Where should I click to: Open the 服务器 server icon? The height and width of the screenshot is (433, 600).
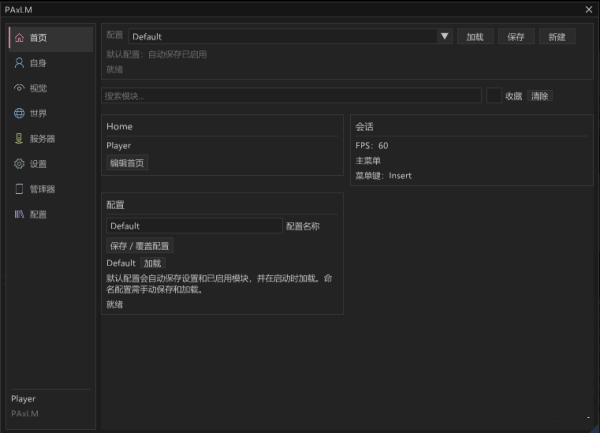click(x=19, y=138)
